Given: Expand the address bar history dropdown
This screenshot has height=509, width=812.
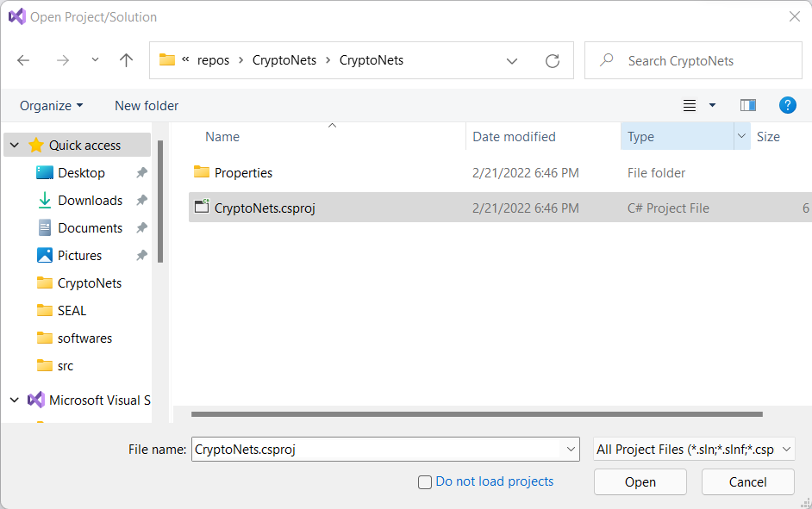Looking at the screenshot, I should (512, 61).
